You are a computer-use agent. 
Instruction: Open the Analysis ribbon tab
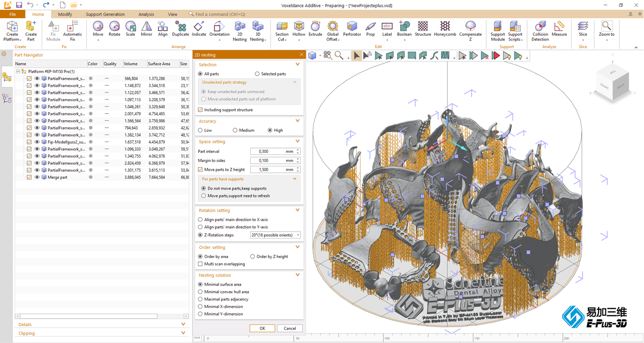point(146,14)
